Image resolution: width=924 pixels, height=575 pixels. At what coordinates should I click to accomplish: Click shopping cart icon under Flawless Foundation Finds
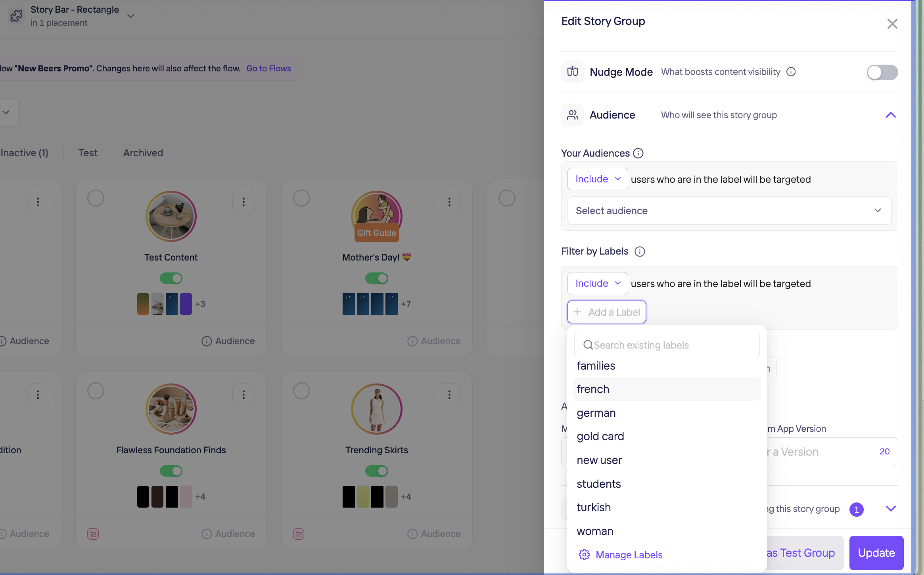coord(93,534)
